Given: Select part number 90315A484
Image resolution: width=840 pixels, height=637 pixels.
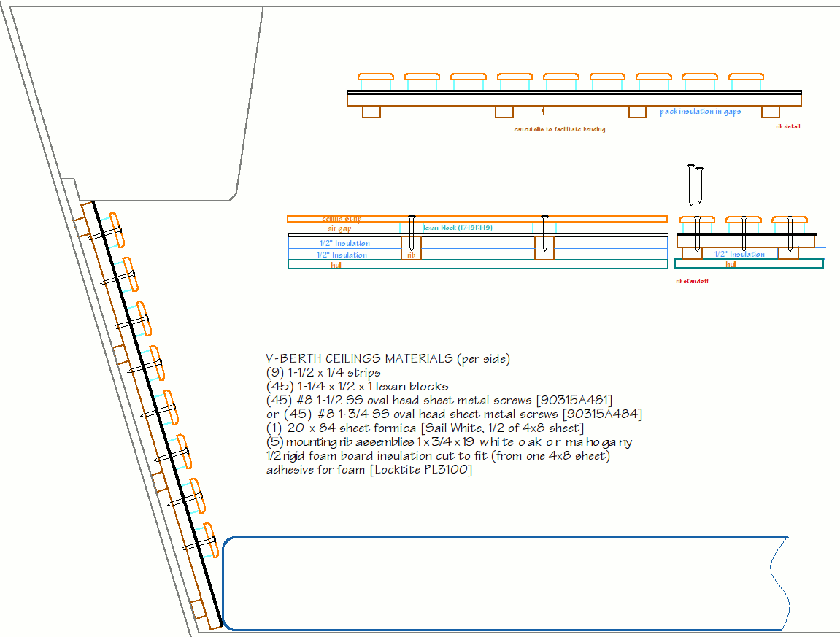Looking at the screenshot, I should [605, 414].
